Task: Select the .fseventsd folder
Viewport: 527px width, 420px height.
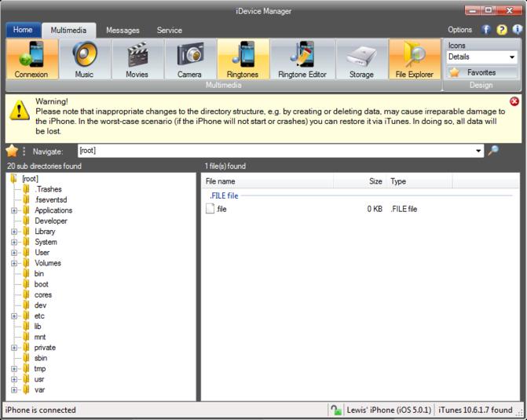Action: tap(51, 199)
